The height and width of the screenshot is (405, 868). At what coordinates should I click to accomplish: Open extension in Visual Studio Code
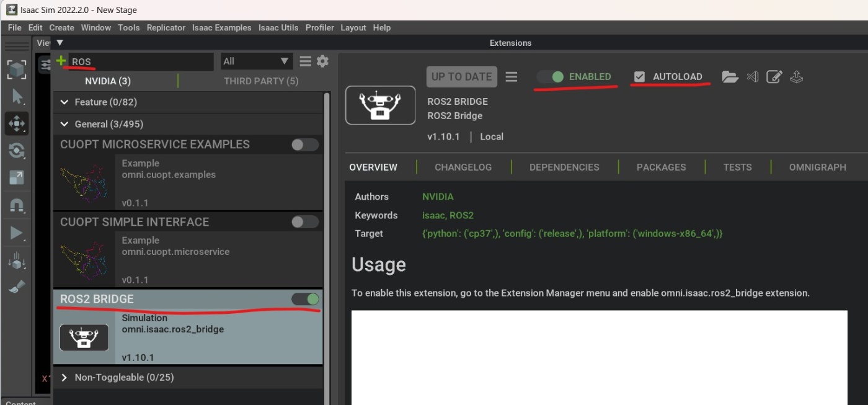coord(753,77)
